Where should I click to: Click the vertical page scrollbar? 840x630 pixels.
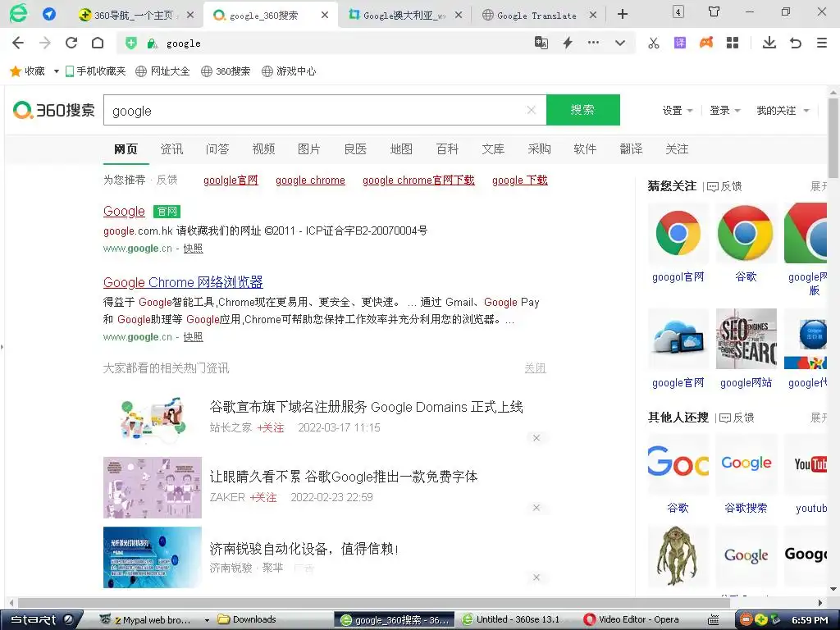click(833, 137)
